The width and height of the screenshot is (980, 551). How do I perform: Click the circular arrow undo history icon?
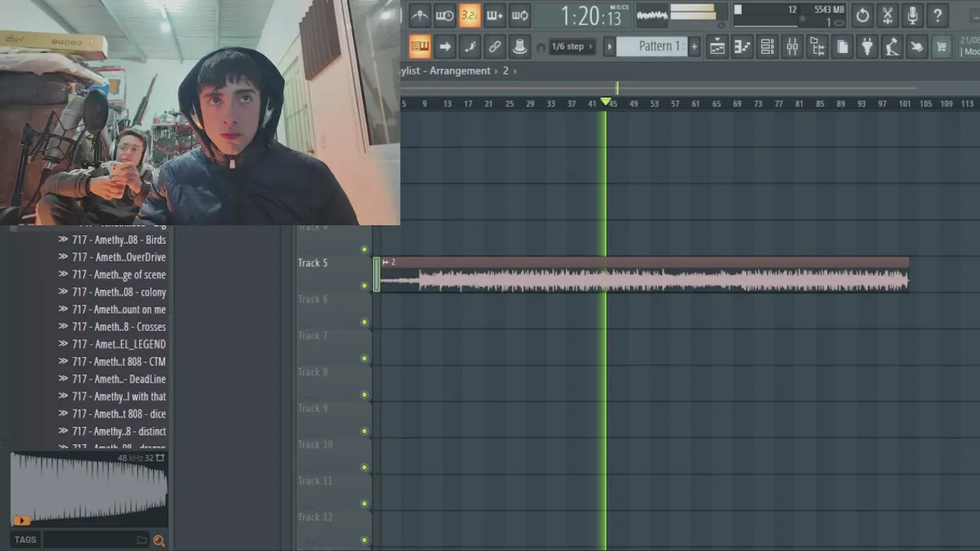[x=863, y=15]
